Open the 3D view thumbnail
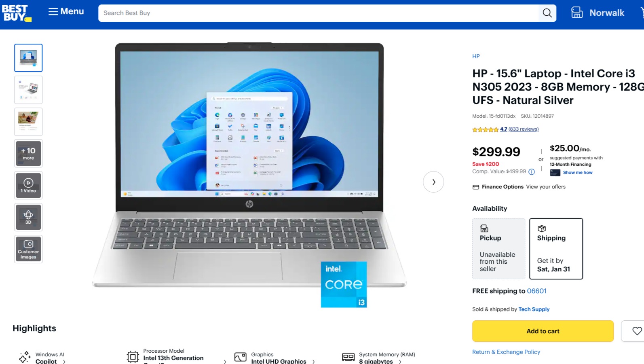Screen dimensions: 644x364 click(x=28, y=217)
